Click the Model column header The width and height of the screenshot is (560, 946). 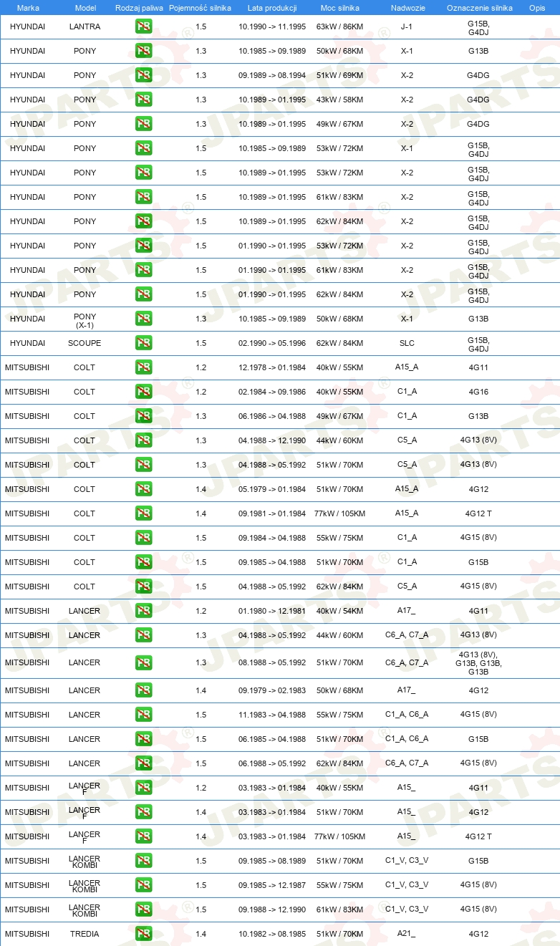85,8
